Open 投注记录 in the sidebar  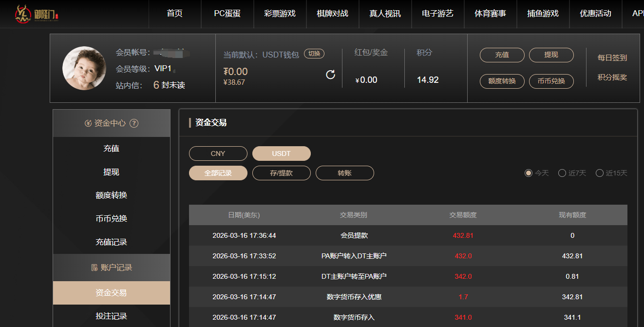pos(112,316)
